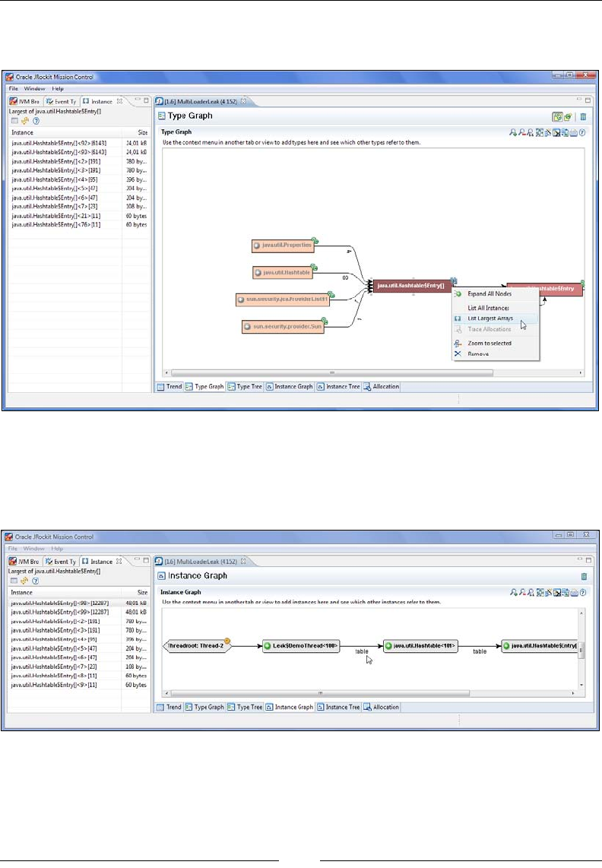602x868 pixels.
Task: Select sun.security.jca.ProviderList node
Action: tap(283, 299)
